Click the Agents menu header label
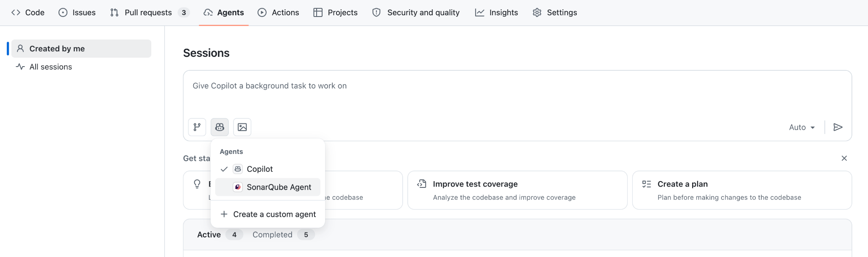The image size is (868, 257). (x=231, y=151)
